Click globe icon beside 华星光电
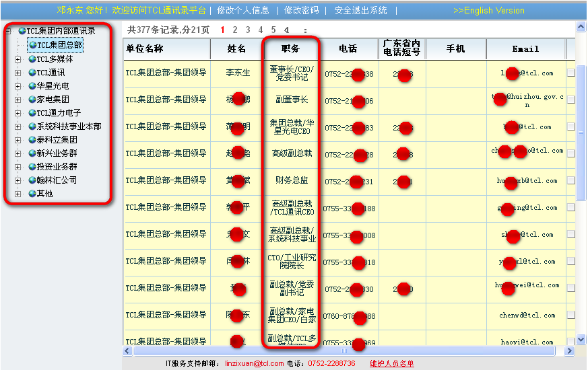588x370 pixels. 32,86
